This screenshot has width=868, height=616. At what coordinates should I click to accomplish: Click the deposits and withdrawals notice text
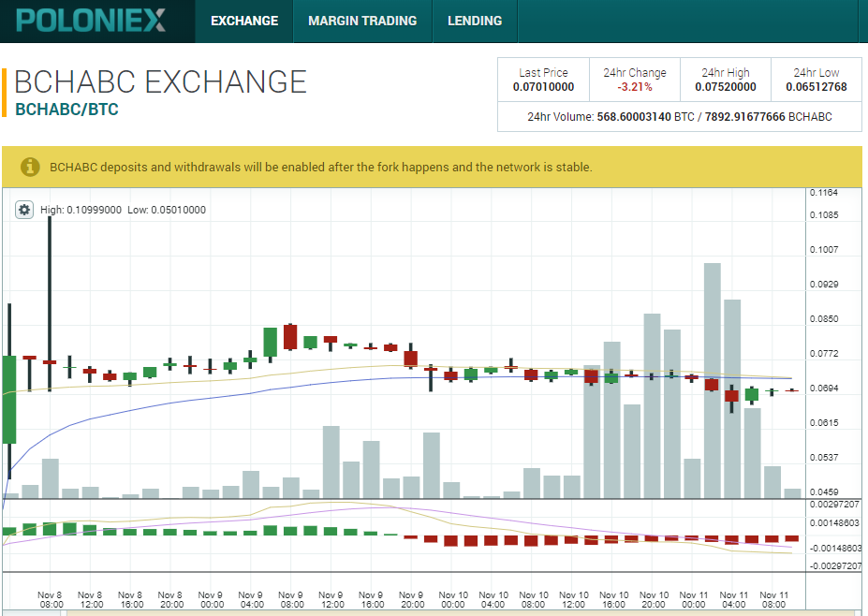[320, 168]
